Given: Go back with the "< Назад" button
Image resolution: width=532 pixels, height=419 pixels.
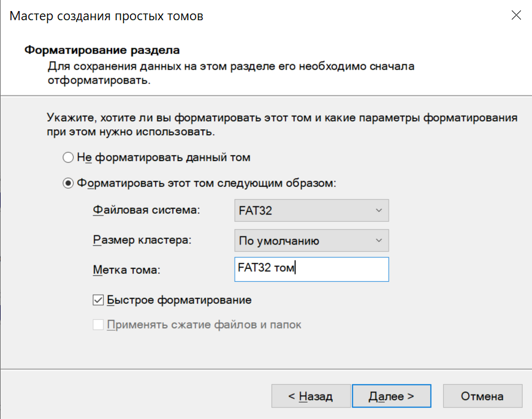Looking at the screenshot, I should tap(311, 396).
